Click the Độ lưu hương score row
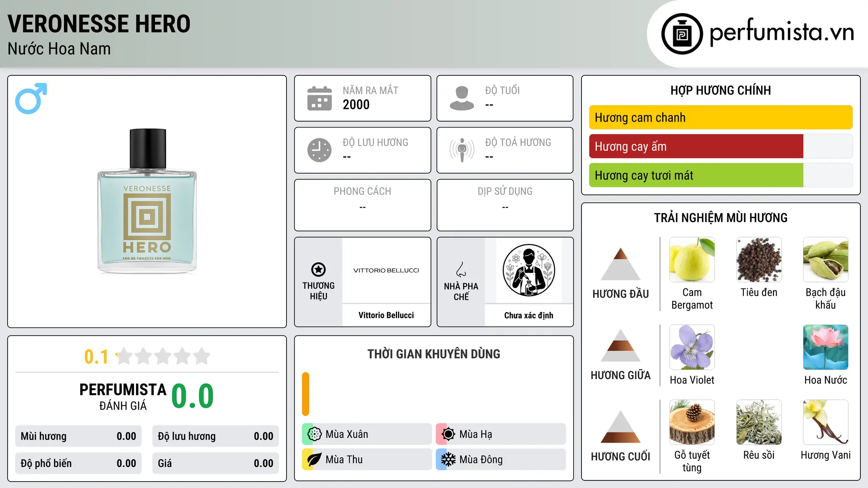 click(x=215, y=436)
